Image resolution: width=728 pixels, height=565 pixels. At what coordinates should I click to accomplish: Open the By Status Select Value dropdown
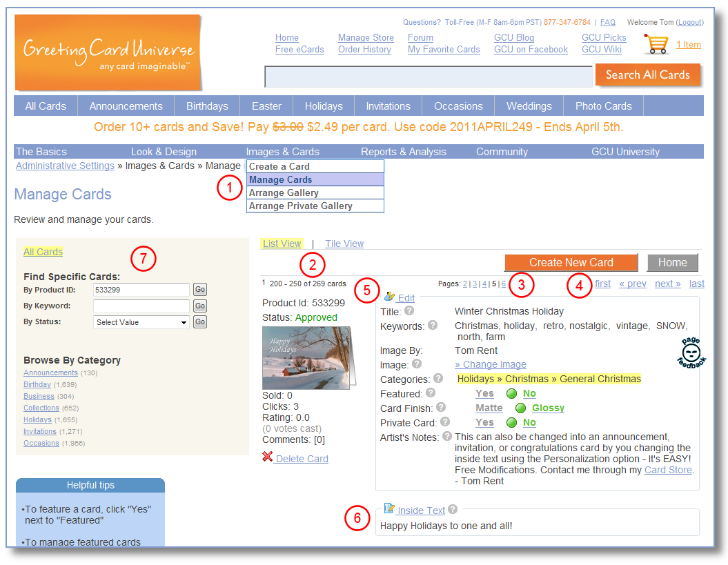[141, 322]
